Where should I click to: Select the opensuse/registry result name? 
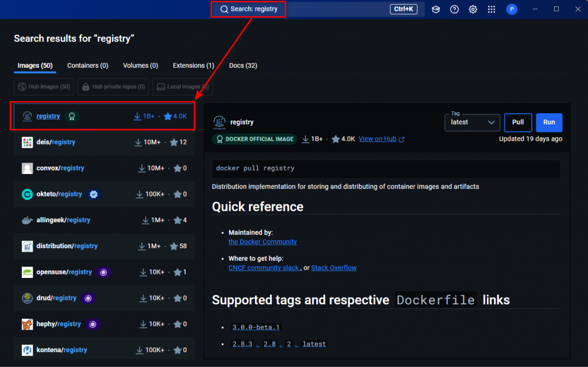(x=64, y=272)
